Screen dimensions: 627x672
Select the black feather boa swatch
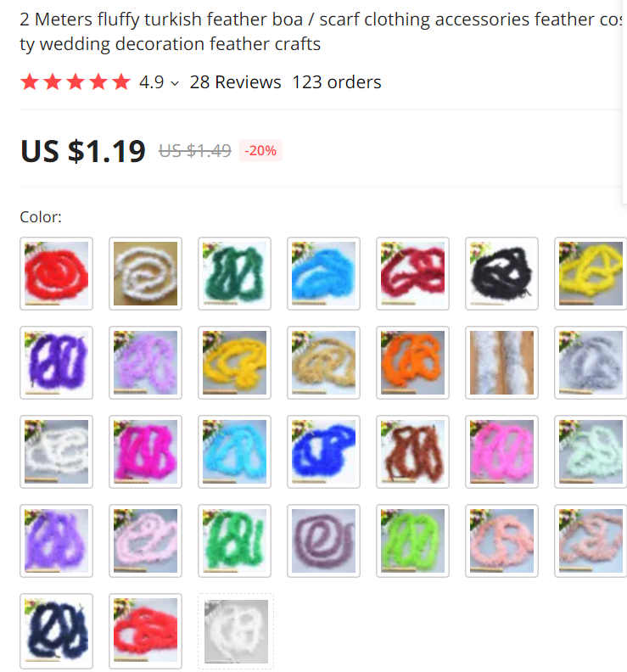coord(502,273)
